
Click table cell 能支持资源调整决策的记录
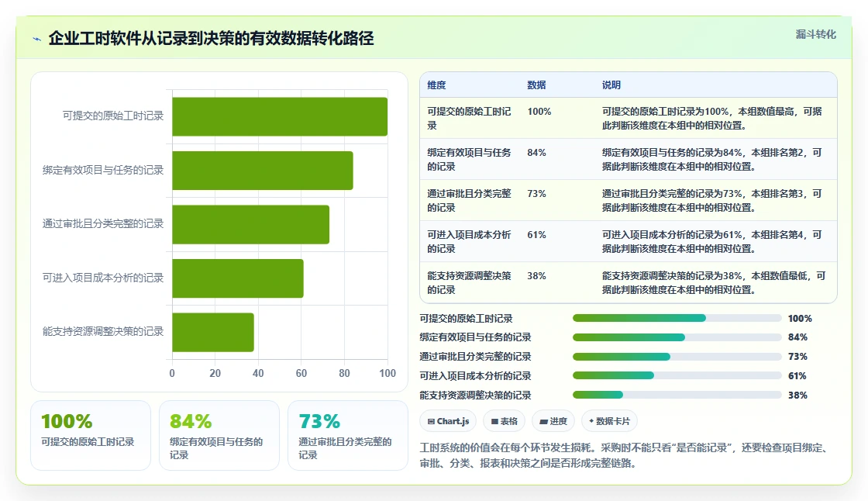469,282
